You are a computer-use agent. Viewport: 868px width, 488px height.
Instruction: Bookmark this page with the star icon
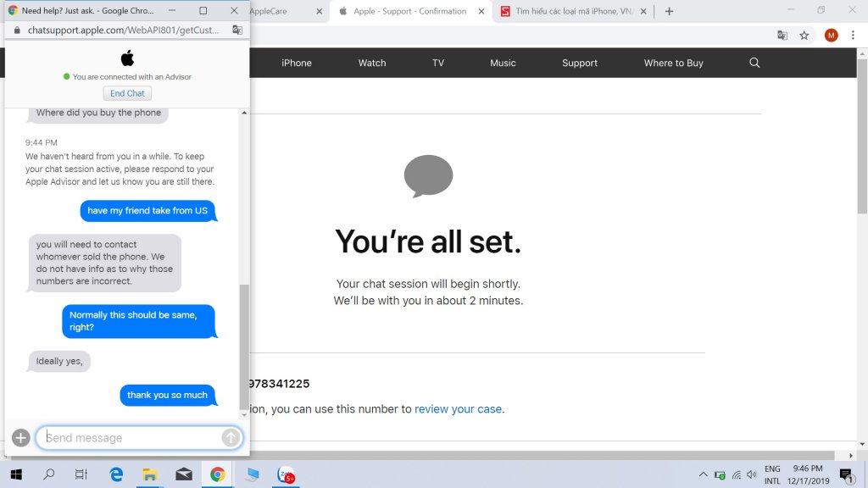(x=804, y=36)
